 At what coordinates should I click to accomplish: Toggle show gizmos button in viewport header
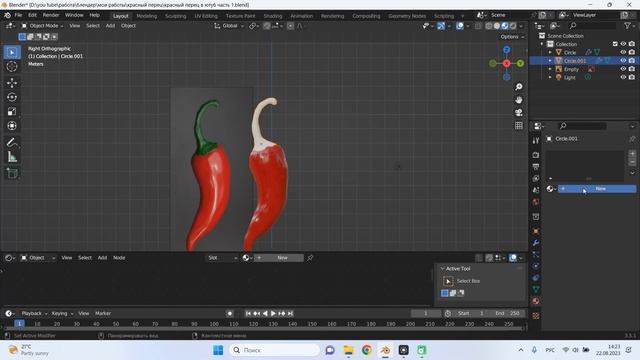click(x=441, y=26)
